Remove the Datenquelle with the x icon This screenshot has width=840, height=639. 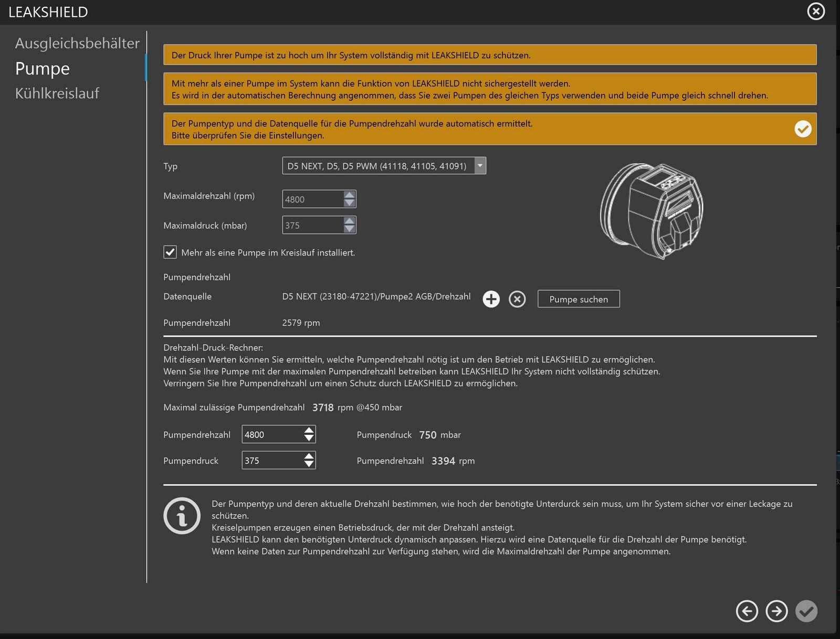coord(517,299)
